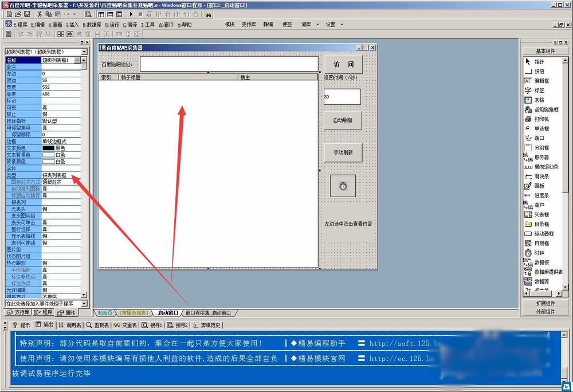This screenshot has width=573, height=392.
Task: Click the Open file folder icon
Action: click(x=18, y=14)
